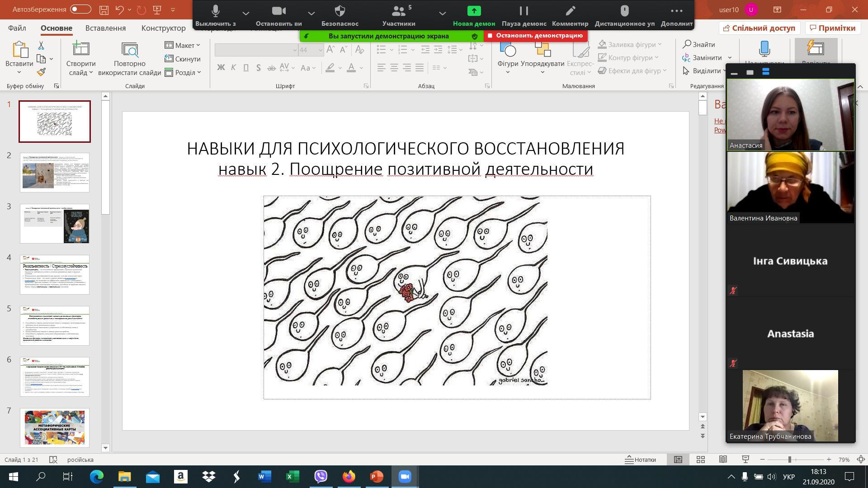Switch Zoom video panel to gallery view
868x488 pixels.
pos(766,72)
